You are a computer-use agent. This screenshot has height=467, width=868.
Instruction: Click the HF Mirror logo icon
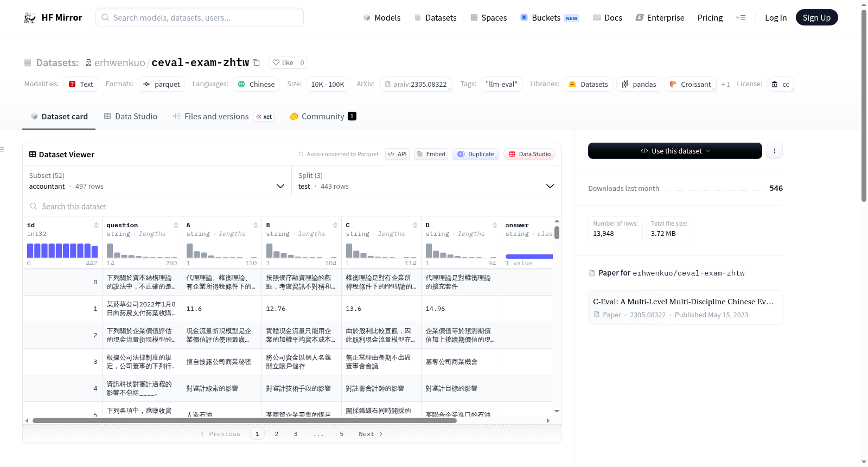pos(30,18)
